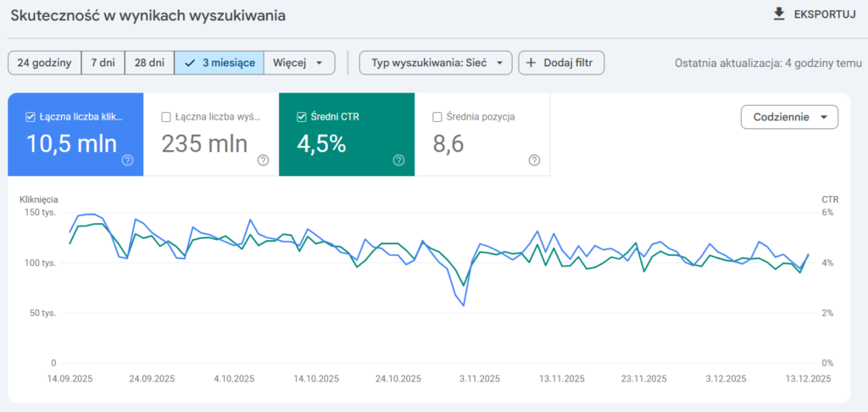Click the export download arrow icon
The image size is (868, 412).
click(x=779, y=14)
